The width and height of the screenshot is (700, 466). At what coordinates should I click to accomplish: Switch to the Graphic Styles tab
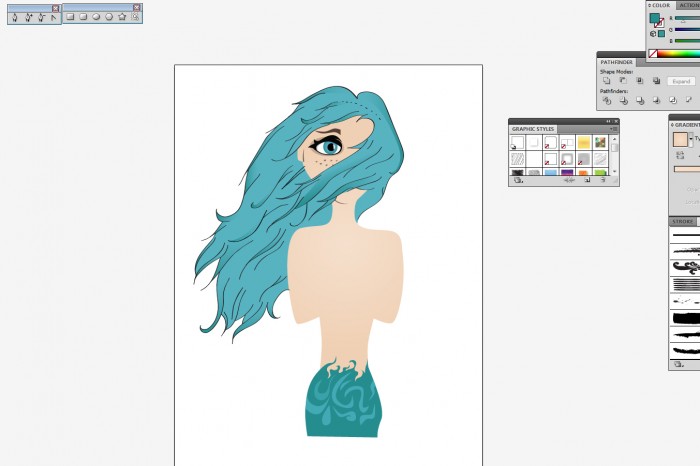tap(533, 129)
